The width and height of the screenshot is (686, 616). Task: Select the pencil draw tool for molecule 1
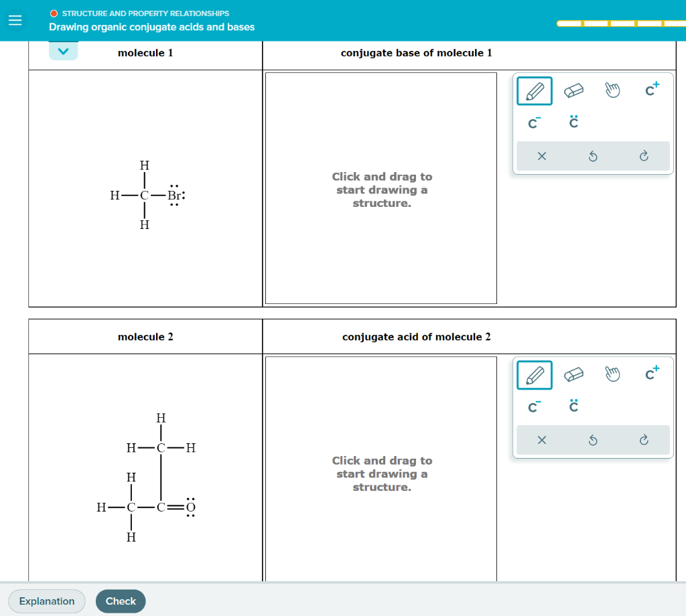pos(534,91)
